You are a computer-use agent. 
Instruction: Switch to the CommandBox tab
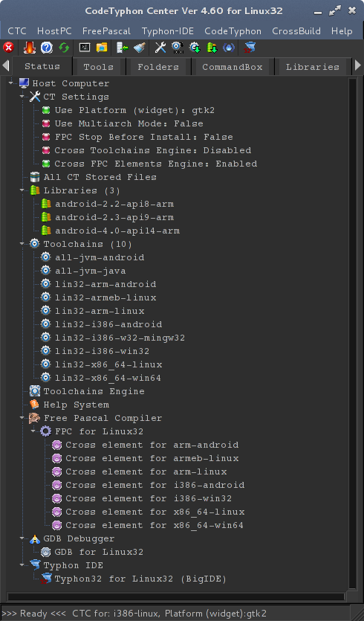tap(233, 67)
